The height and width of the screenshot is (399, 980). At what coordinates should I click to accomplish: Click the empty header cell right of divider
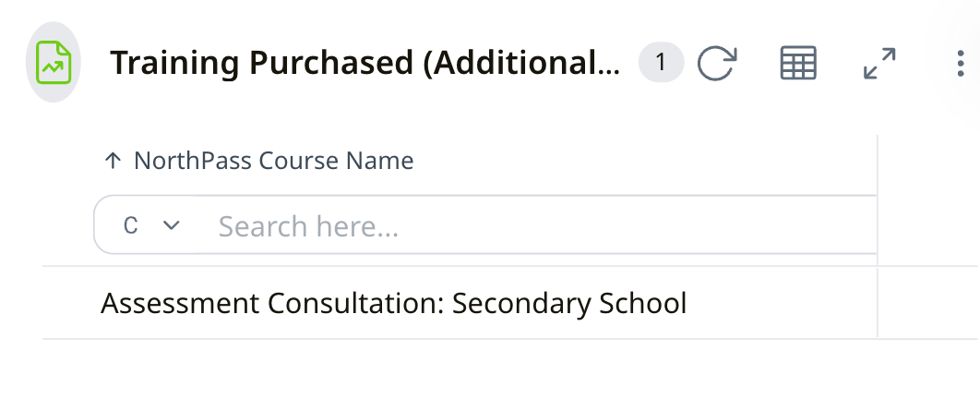(927, 162)
